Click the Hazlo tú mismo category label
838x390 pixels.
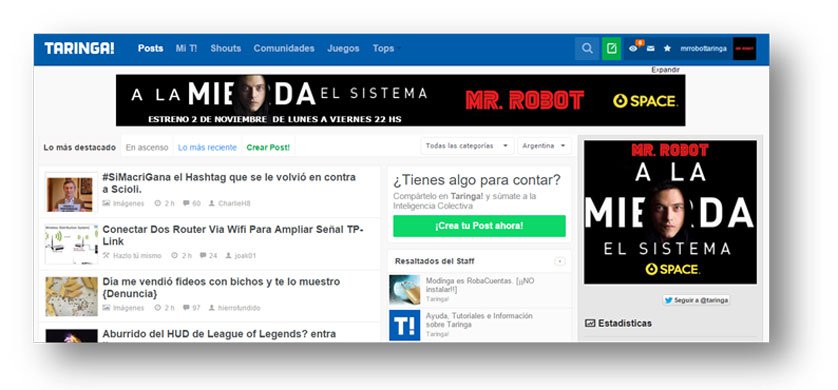(x=137, y=256)
